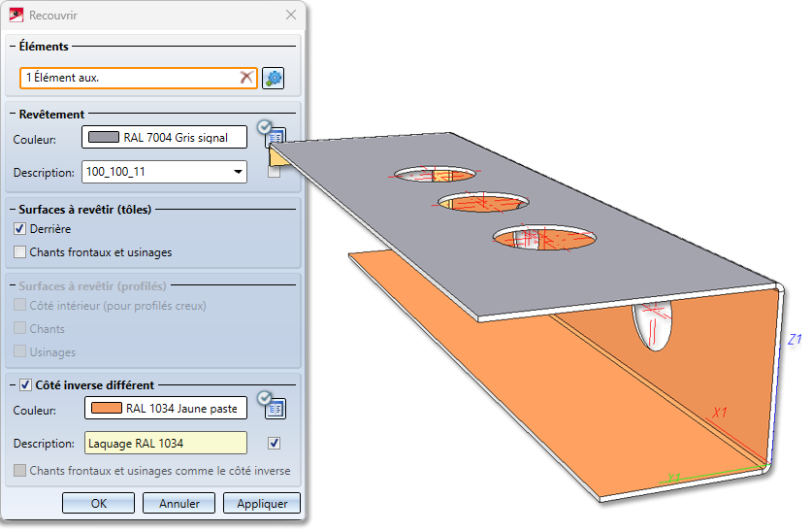Click the largest hole in the top face

(x=543, y=238)
